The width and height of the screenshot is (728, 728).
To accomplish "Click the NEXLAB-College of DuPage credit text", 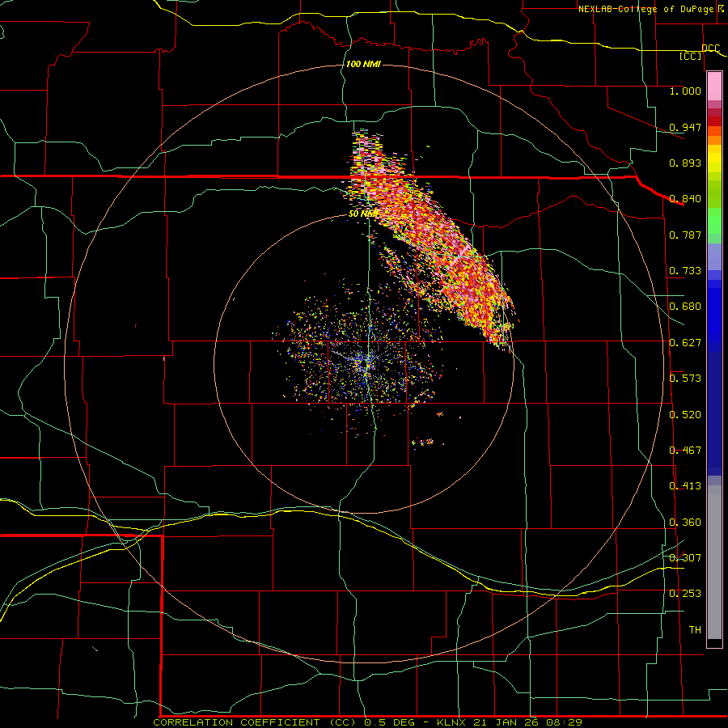I will click(645, 9).
